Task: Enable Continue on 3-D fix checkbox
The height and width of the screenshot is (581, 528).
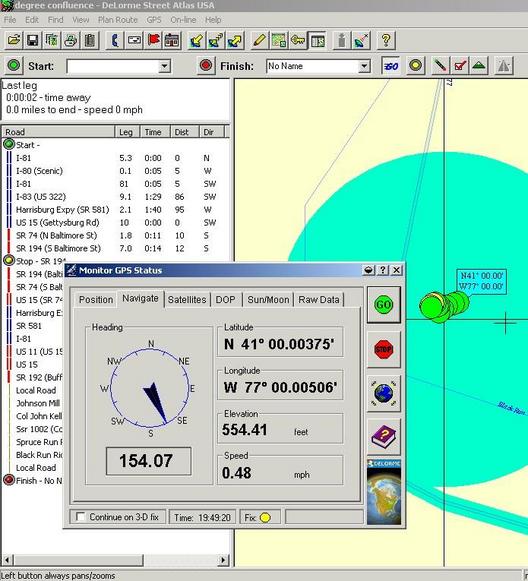Action: pyautogui.click(x=80, y=517)
